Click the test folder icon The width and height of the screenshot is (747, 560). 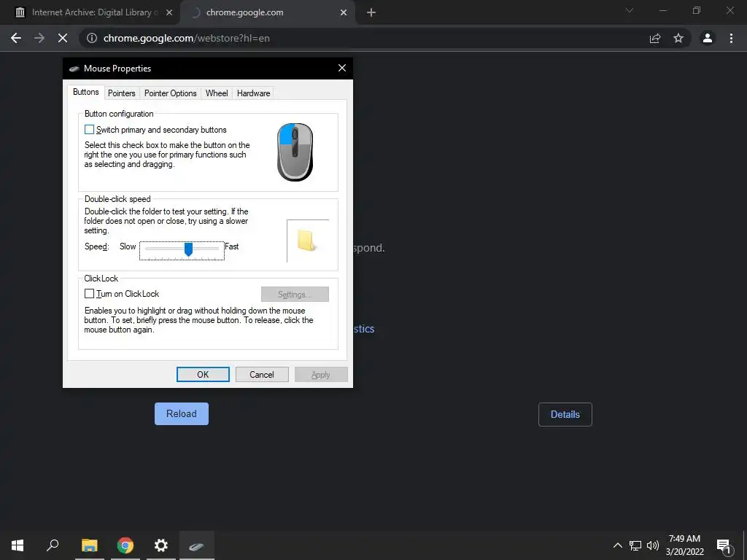pos(306,241)
